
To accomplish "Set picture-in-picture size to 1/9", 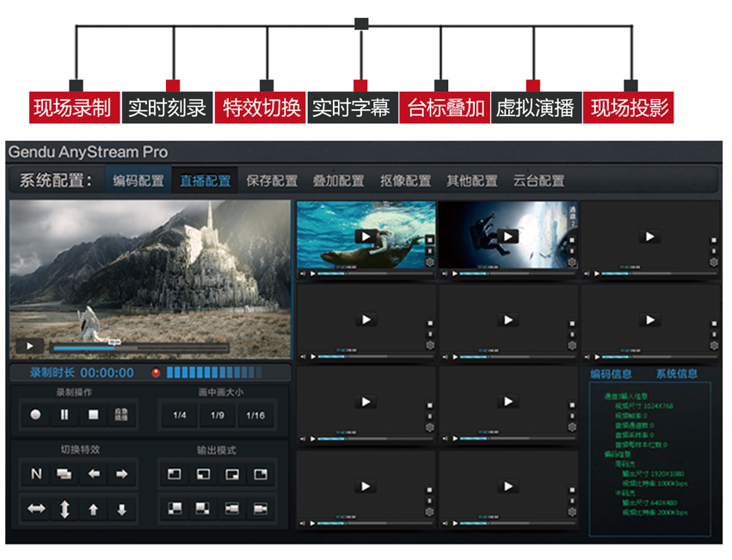I will point(218,415).
